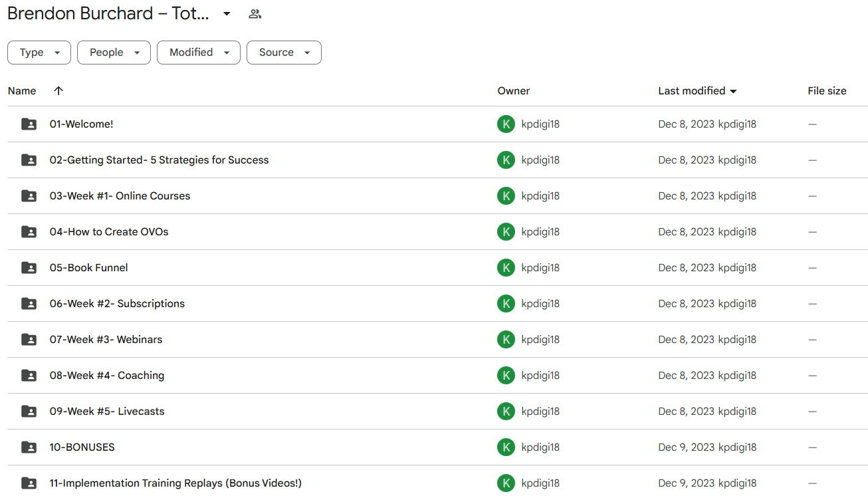Select 11-Implementation Training Replays (Bonus Videos!)
Viewport: 868px width, 498px height.
pyautogui.click(x=175, y=483)
